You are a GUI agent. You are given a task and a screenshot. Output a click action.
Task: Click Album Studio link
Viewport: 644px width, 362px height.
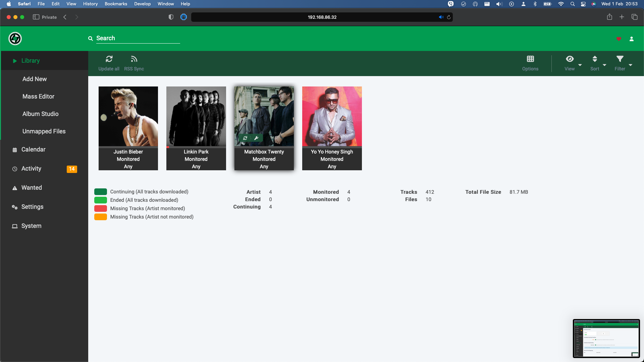pos(40,114)
